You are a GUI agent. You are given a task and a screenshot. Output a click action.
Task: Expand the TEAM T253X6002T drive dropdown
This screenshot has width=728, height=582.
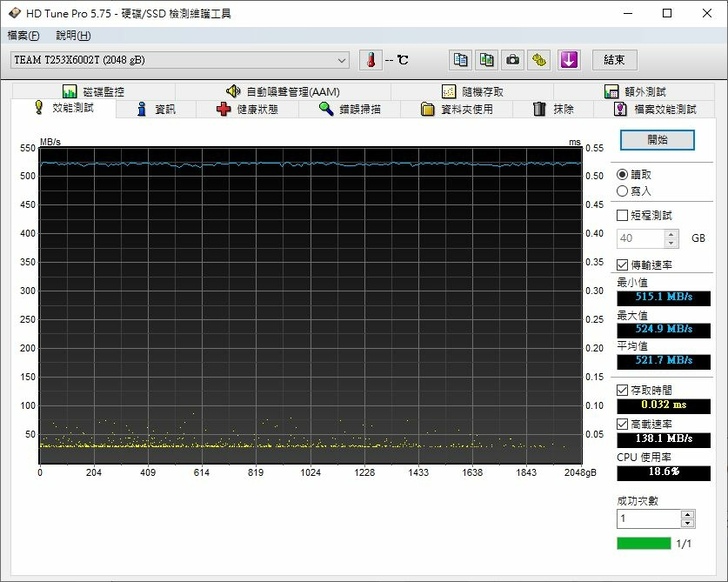(342, 60)
